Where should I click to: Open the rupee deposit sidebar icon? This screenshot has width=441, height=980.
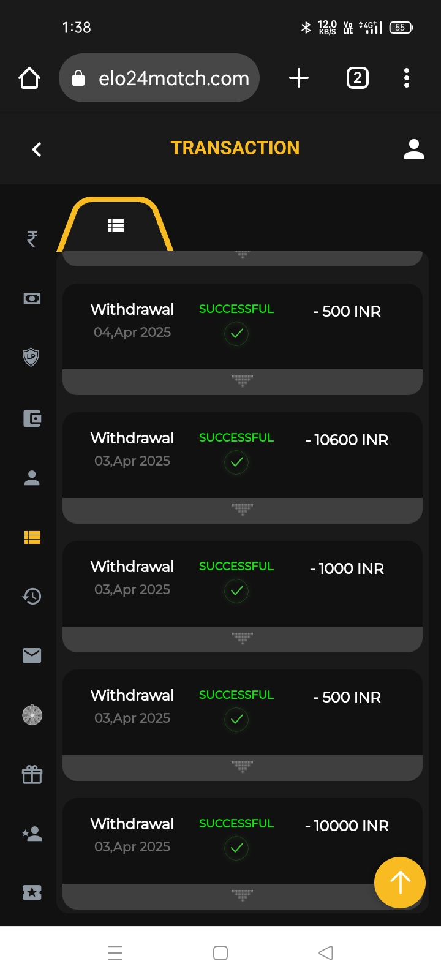click(32, 238)
